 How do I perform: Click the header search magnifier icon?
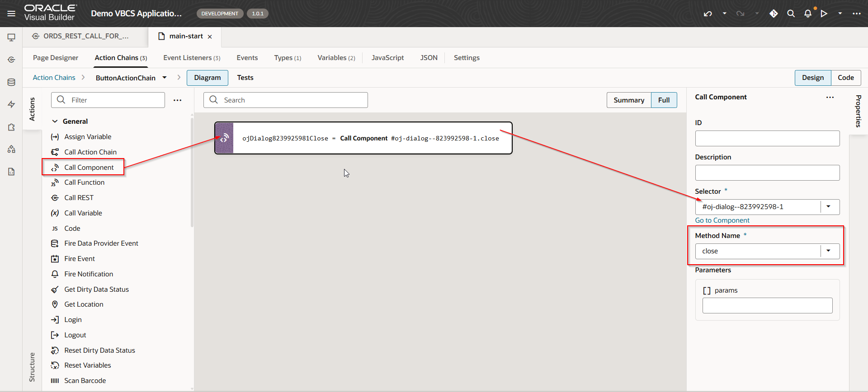(x=791, y=14)
